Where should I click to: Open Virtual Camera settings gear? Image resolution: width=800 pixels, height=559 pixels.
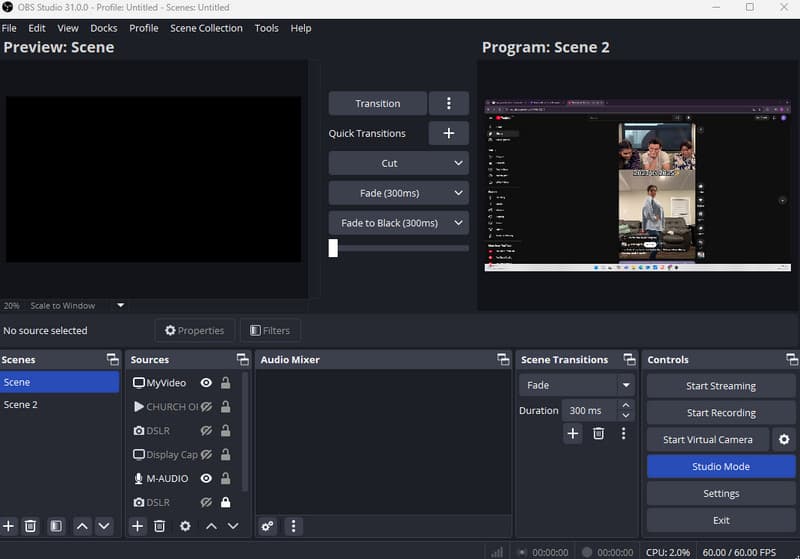784,440
